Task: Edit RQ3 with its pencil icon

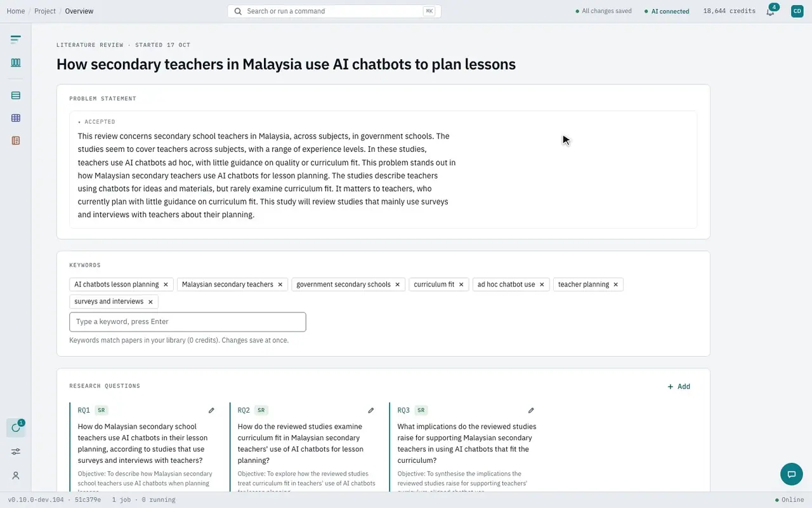Action: (x=531, y=410)
